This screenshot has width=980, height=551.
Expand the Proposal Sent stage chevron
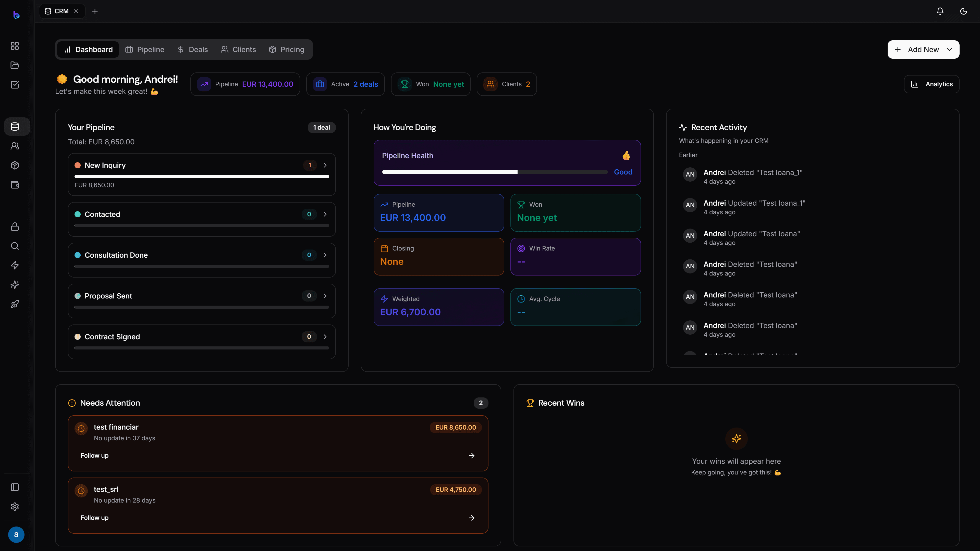point(325,296)
